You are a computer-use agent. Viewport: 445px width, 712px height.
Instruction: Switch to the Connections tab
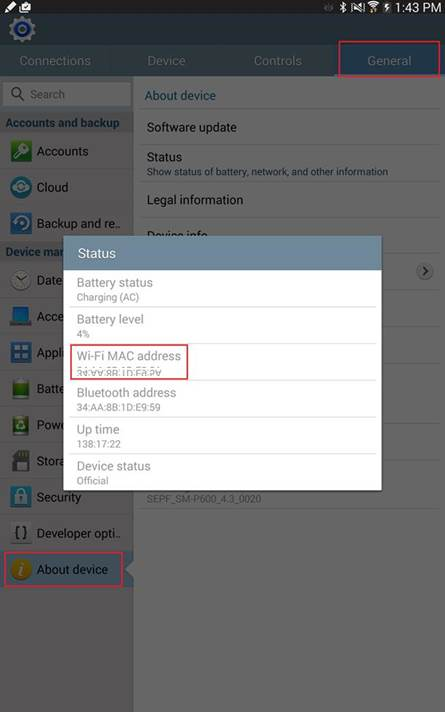(55, 61)
